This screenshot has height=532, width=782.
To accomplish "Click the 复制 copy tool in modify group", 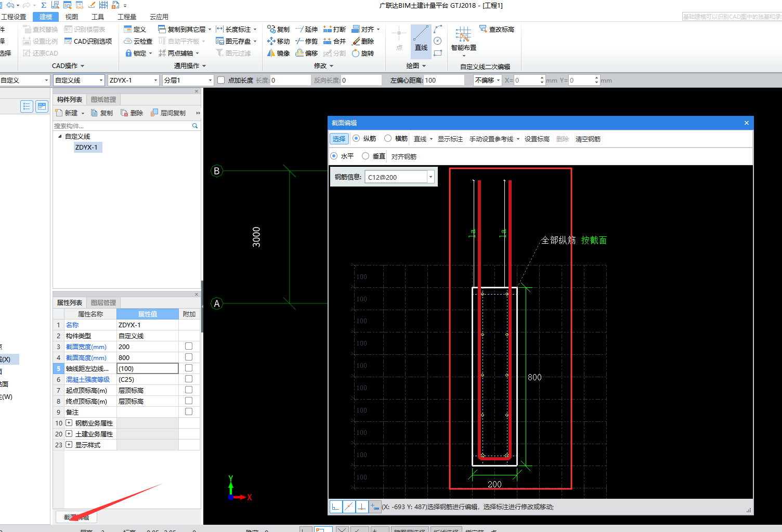I will (278, 29).
